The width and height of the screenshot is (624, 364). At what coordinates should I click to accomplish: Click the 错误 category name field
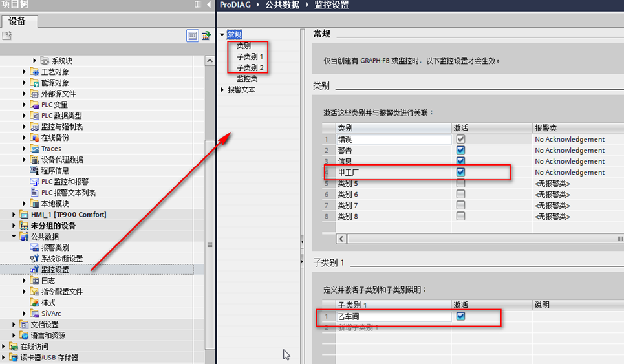point(393,140)
